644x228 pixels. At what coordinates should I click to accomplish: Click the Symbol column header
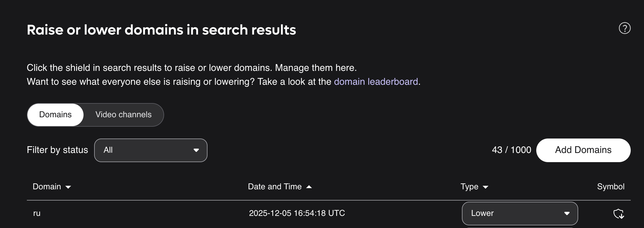point(611,187)
